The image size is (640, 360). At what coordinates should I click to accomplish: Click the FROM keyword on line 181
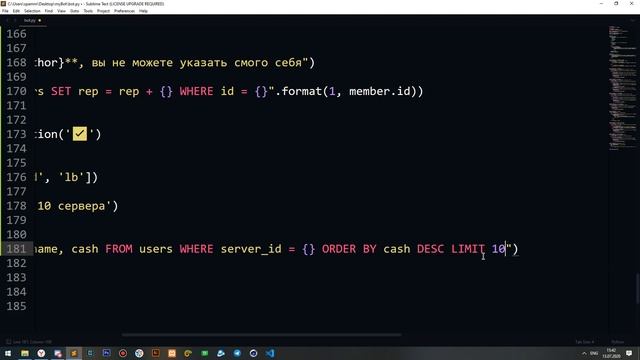(119, 249)
